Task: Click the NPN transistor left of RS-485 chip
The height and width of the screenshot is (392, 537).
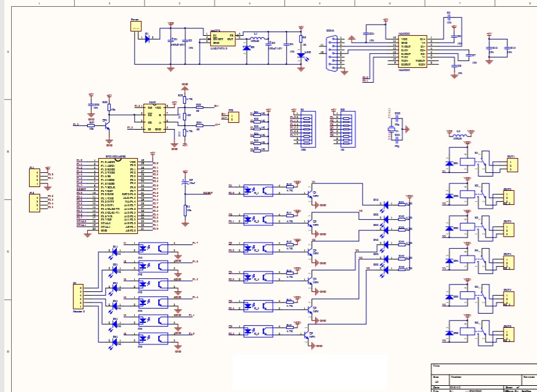Action: (108, 125)
